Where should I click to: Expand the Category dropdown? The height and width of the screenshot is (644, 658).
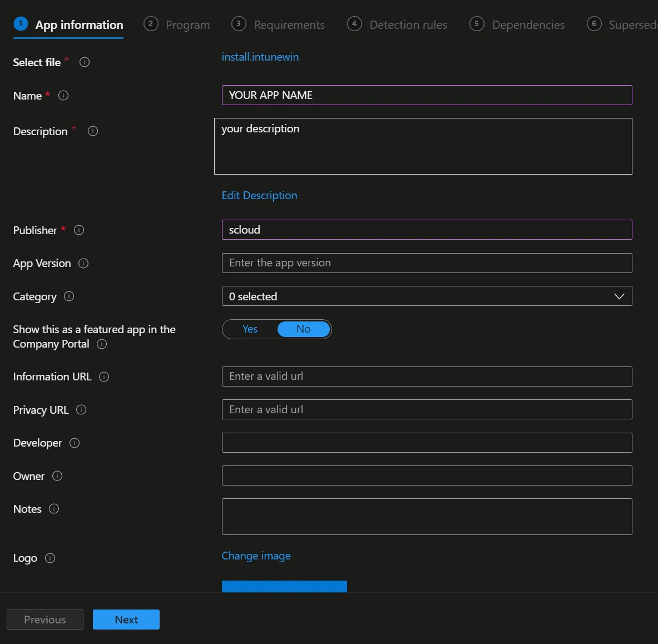pyautogui.click(x=427, y=296)
